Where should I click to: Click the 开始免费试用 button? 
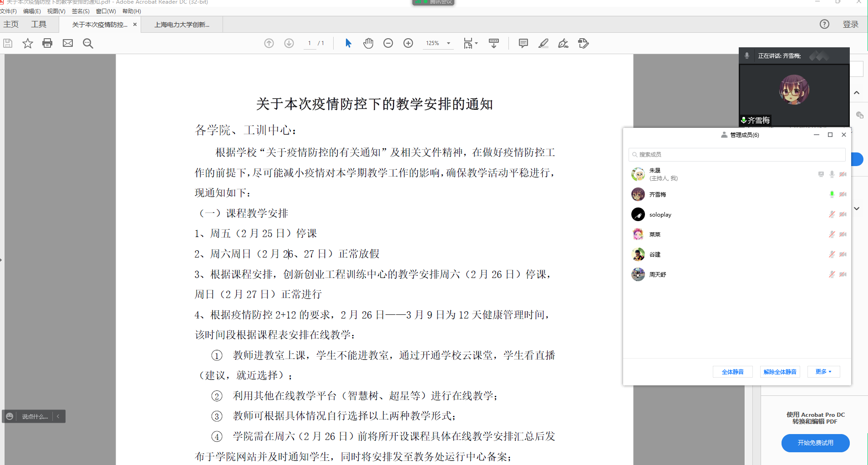pos(815,443)
